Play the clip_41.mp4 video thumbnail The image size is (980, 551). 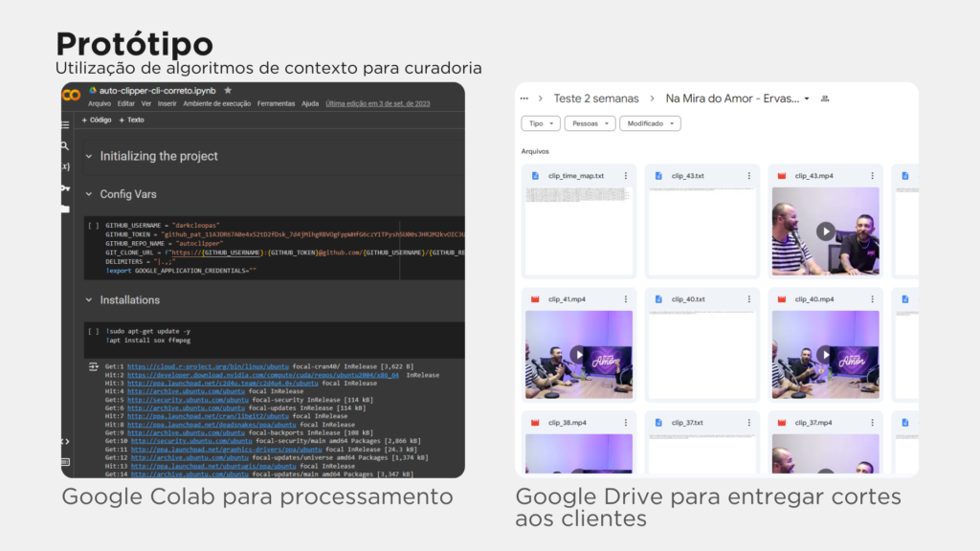pos(578,354)
